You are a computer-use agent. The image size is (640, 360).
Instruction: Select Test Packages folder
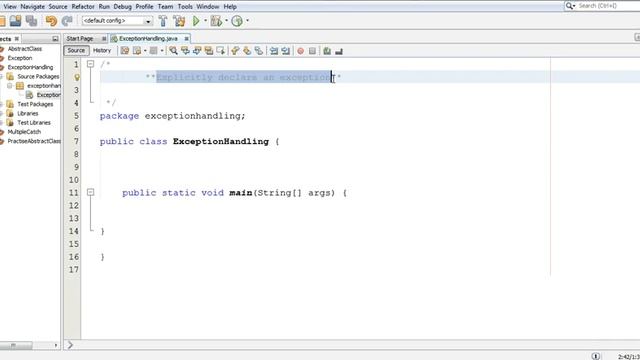click(35, 104)
